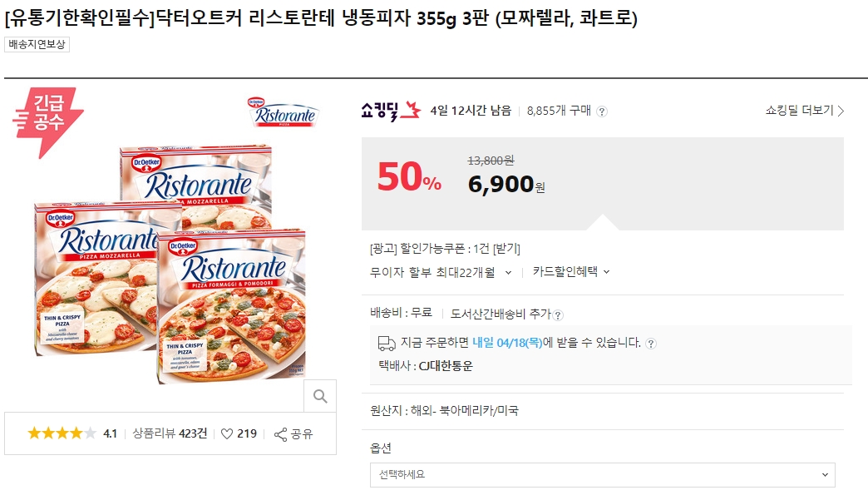Click the star rating 4.1
Screen dimensions: 868x495
[72, 433]
